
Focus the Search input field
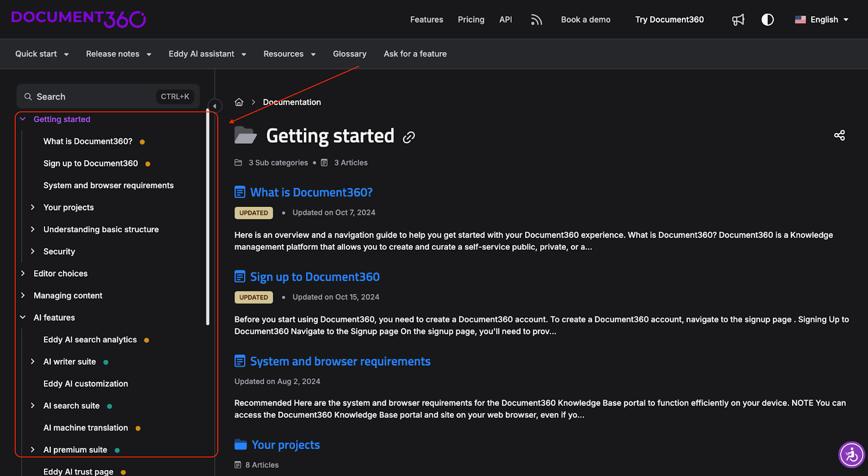click(x=108, y=97)
